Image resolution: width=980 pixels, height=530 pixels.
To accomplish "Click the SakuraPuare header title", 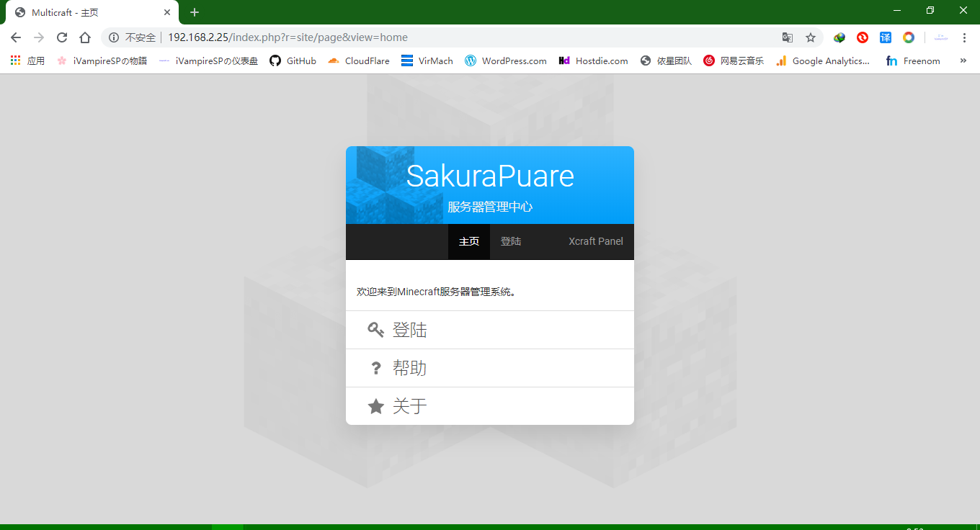I will (x=490, y=176).
